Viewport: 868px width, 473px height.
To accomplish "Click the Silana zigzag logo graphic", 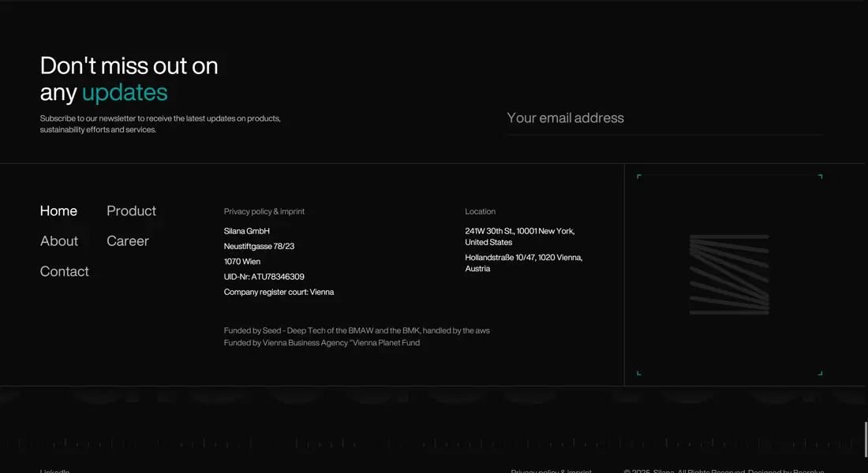I will [729, 274].
